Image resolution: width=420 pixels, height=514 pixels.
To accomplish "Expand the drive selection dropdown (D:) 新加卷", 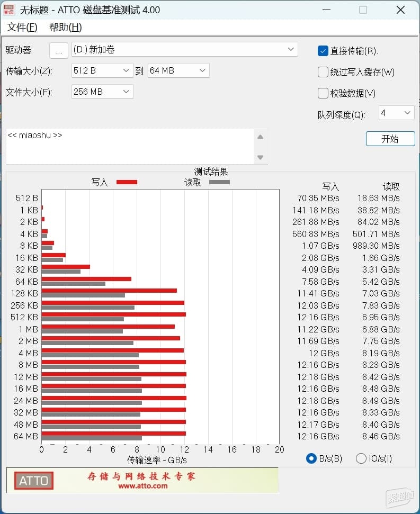I will click(x=185, y=50).
